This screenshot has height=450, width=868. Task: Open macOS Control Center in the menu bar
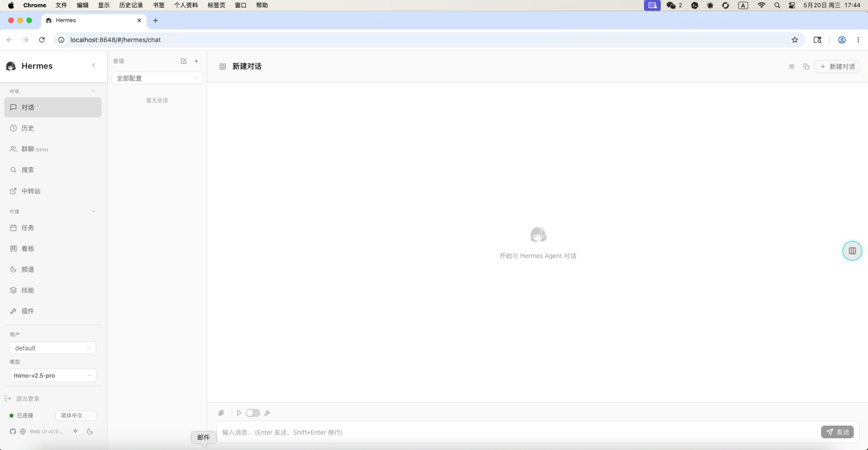792,5
